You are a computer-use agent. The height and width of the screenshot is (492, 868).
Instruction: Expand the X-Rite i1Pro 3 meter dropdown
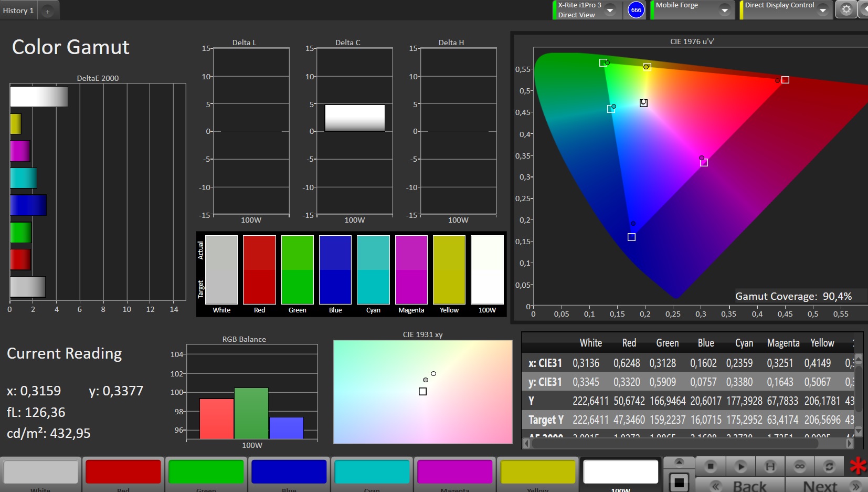tap(610, 10)
